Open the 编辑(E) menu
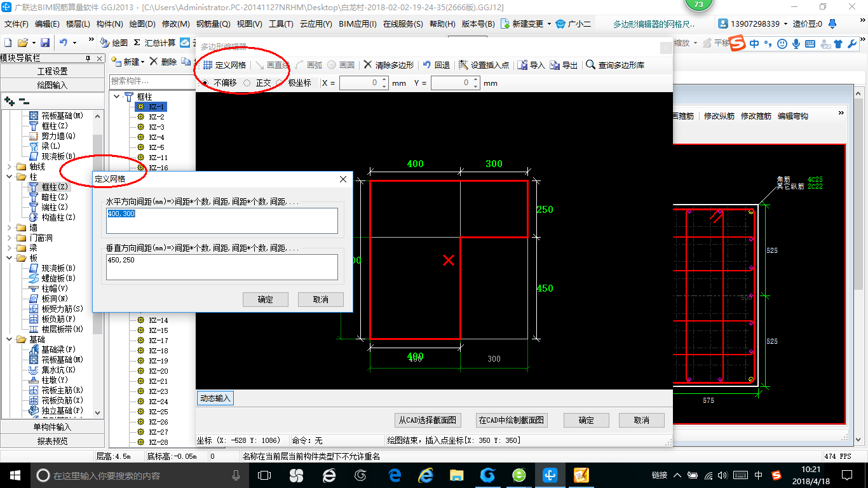Screen dimensions: 868x488 pyautogui.click(x=47, y=24)
